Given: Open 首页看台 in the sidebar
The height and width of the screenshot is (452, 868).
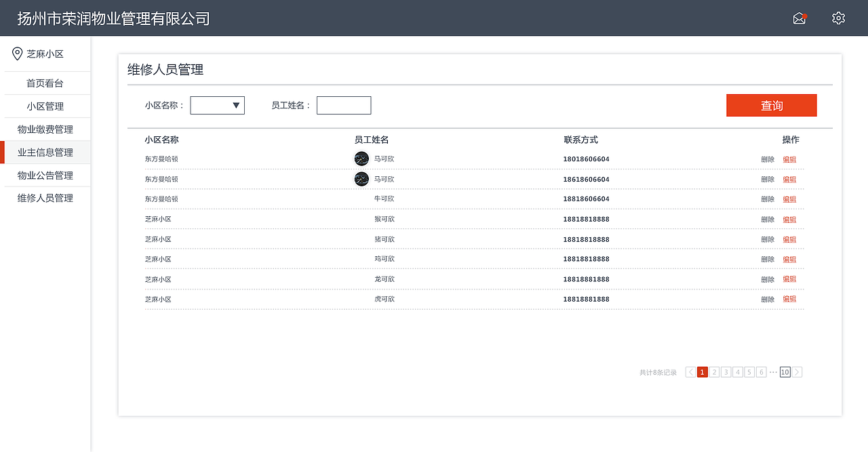Looking at the screenshot, I should click(x=45, y=83).
